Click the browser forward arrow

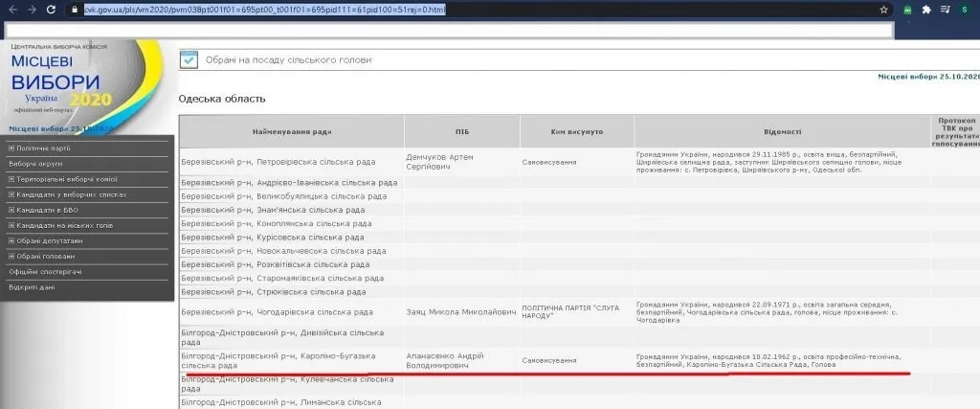pos(33,9)
